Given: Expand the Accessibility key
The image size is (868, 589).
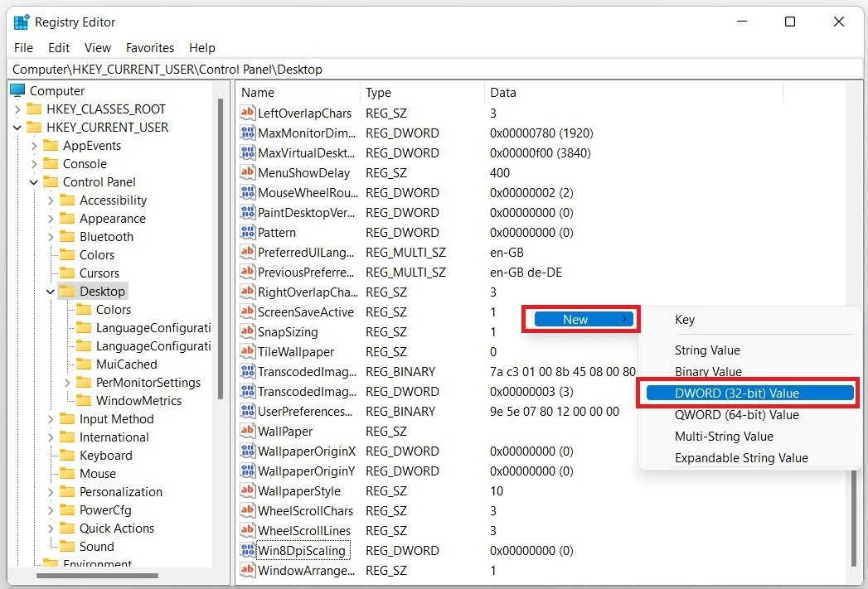Looking at the screenshot, I should pyautogui.click(x=51, y=200).
